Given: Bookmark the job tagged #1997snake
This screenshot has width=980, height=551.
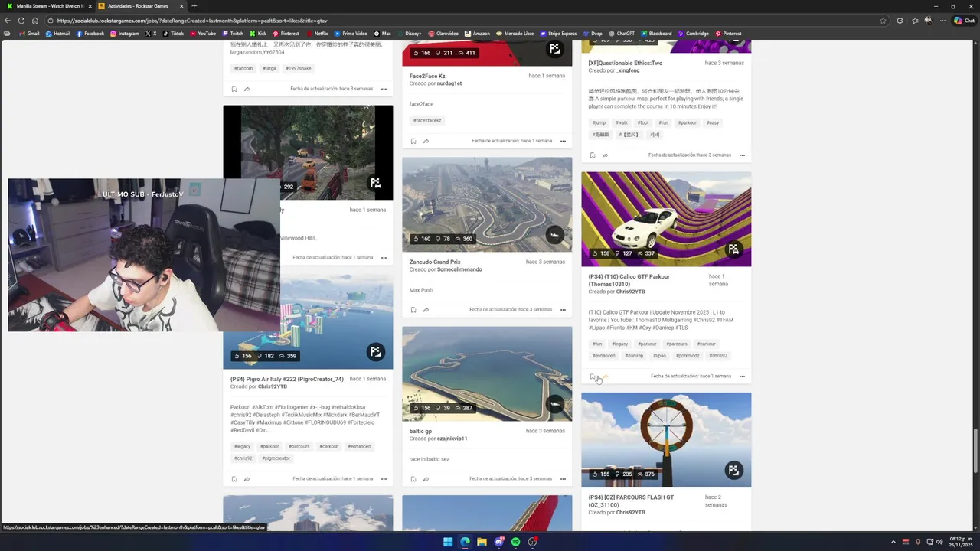Looking at the screenshot, I should coord(234,89).
